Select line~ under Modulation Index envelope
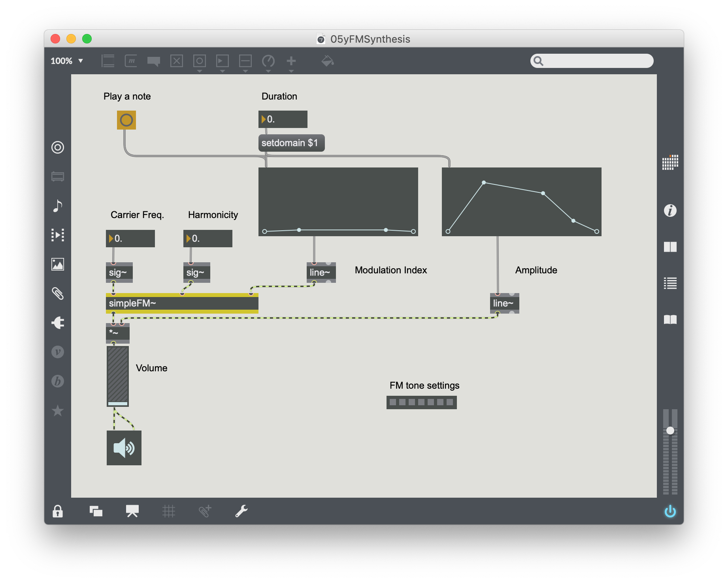This screenshot has width=728, height=583. pos(321,273)
